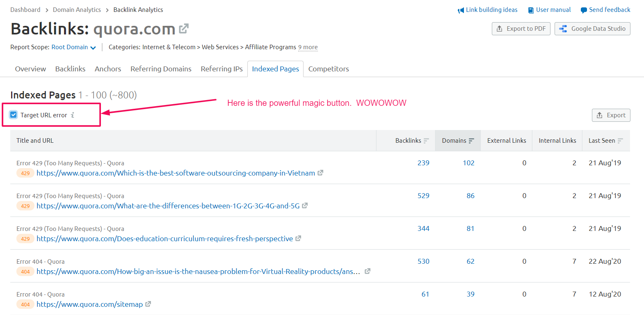Open the Does-education-curriculum-requires-fresh-perspective URL
The width and height of the screenshot is (644, 315).
click(164, 239)
